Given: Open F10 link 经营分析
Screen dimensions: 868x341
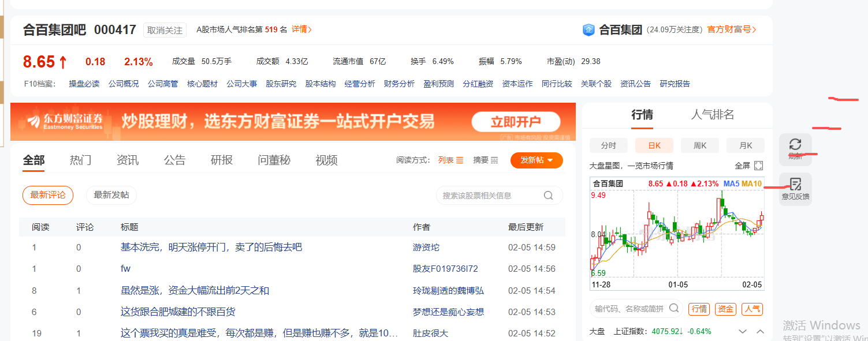Looking at the screenshot, I should pos(360,84).
